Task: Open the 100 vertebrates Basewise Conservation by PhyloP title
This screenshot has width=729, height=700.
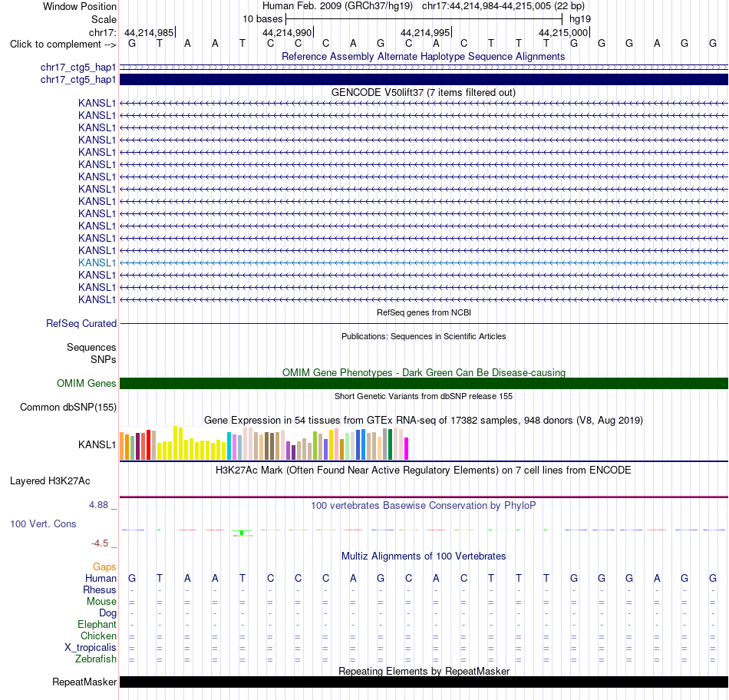Action: [424, 506]
